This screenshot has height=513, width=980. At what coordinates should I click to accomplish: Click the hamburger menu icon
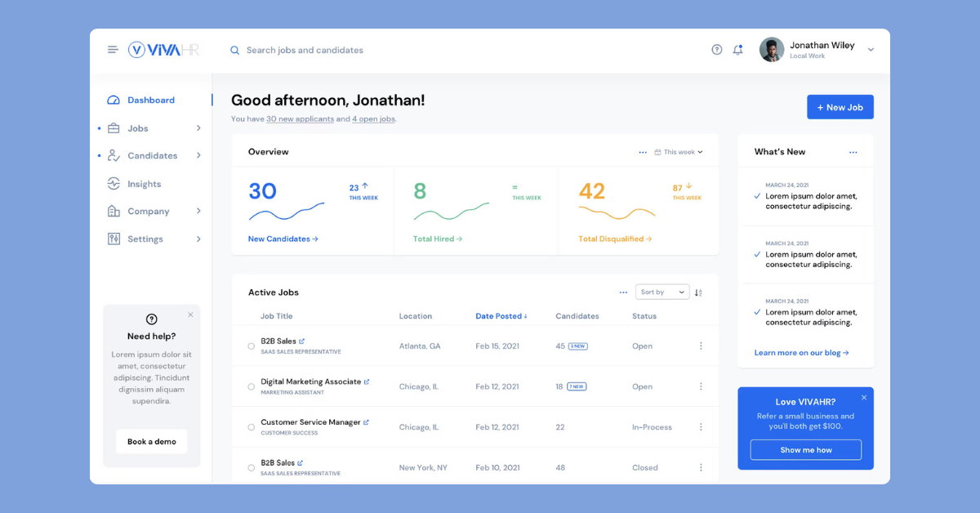[113, 50]
